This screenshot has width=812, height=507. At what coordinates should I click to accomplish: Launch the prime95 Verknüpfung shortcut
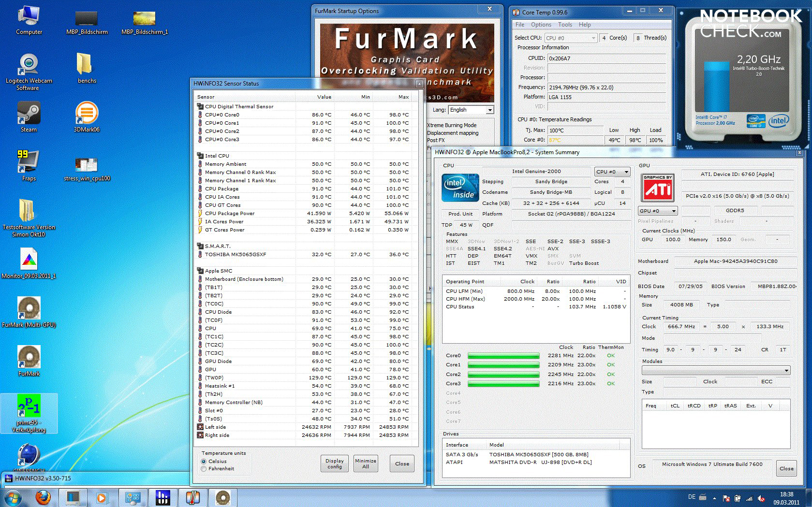tap(29, 413)
